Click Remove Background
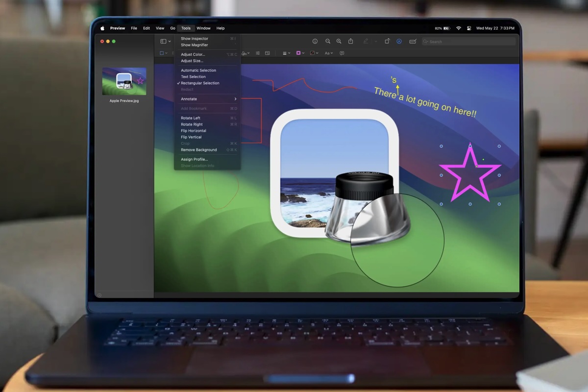588x392 pixels. click(198, 149)
